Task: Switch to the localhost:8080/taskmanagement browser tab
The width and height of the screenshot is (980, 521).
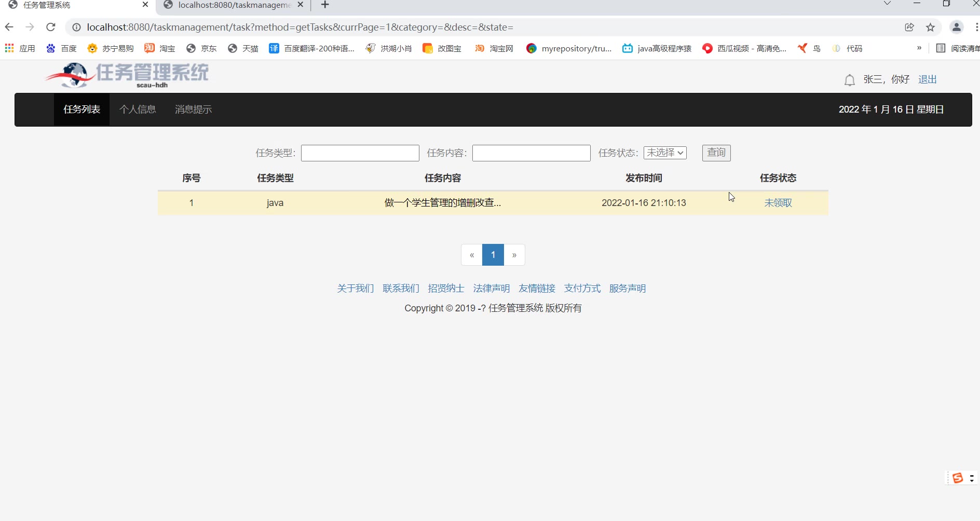Action: pos(234,5)
